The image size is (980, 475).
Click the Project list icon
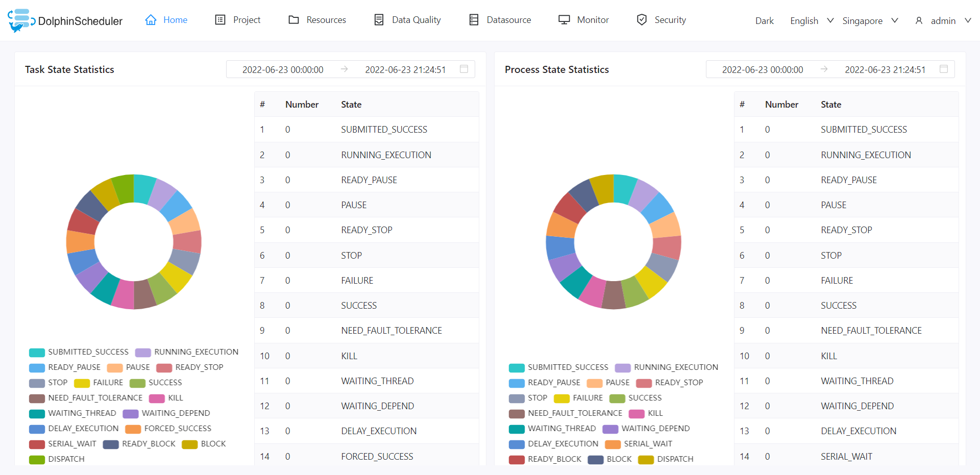pyautogui.click(x=220, y=20)
